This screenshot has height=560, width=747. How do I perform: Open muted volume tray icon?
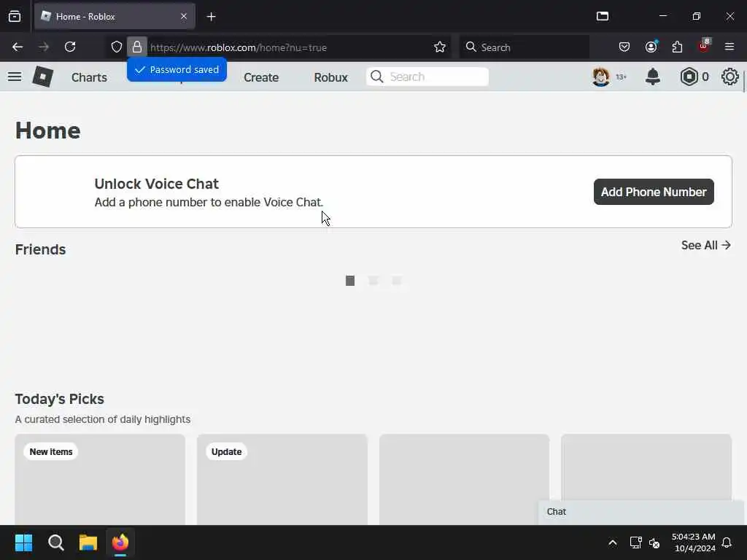(654, 542)
